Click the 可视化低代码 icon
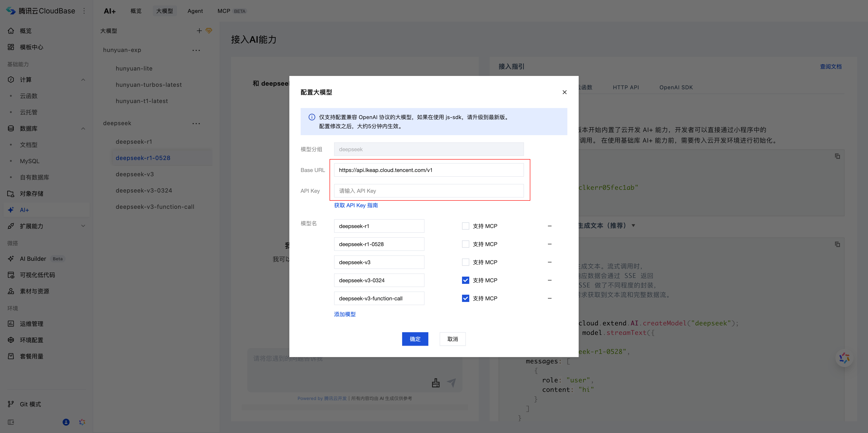Screen dimensions: 868x433 coord(11,275)
